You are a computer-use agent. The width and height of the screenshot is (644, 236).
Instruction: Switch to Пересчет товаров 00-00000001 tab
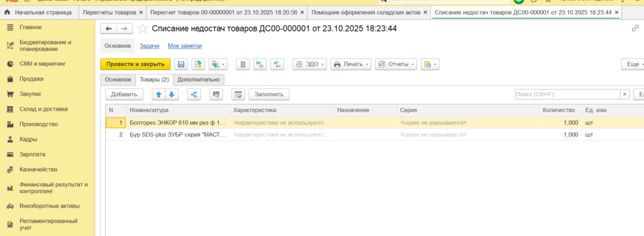tap(224, 13)
